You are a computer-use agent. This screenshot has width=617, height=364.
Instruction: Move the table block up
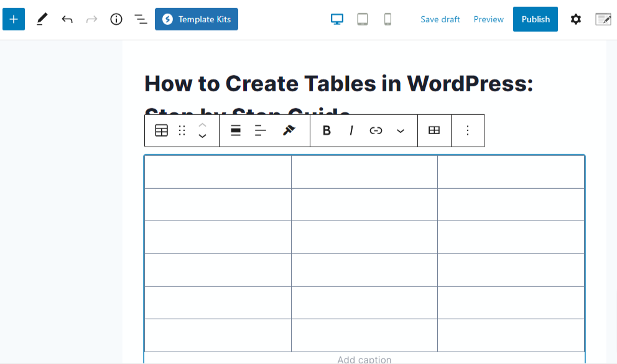(202, 125)
